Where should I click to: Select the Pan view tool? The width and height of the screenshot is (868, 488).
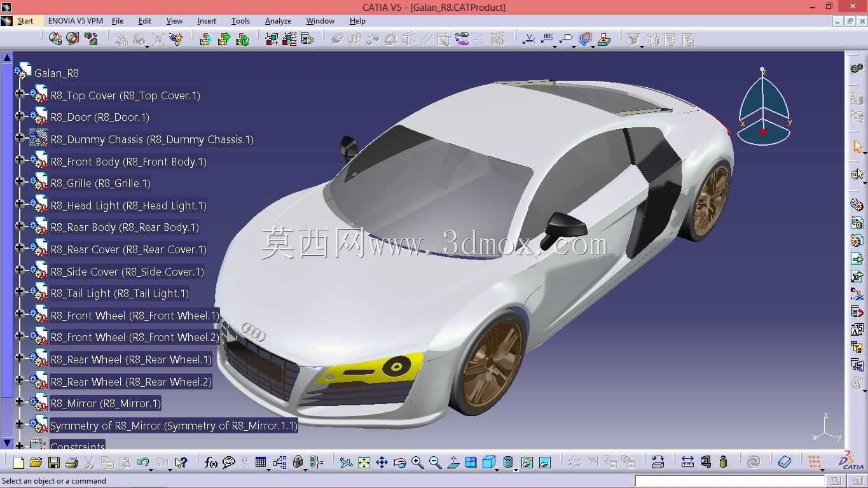point(382,463)
